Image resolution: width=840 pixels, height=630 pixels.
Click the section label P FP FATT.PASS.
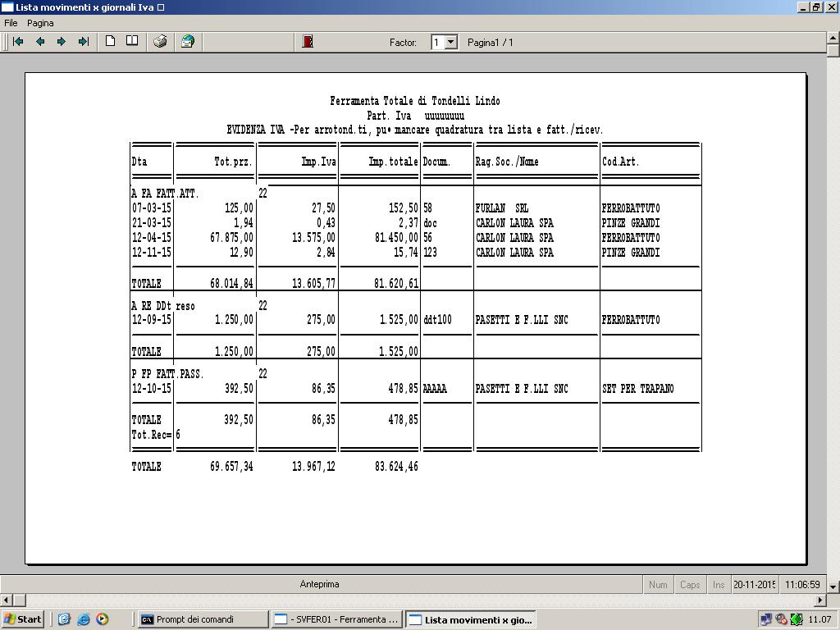pos(167,374)
